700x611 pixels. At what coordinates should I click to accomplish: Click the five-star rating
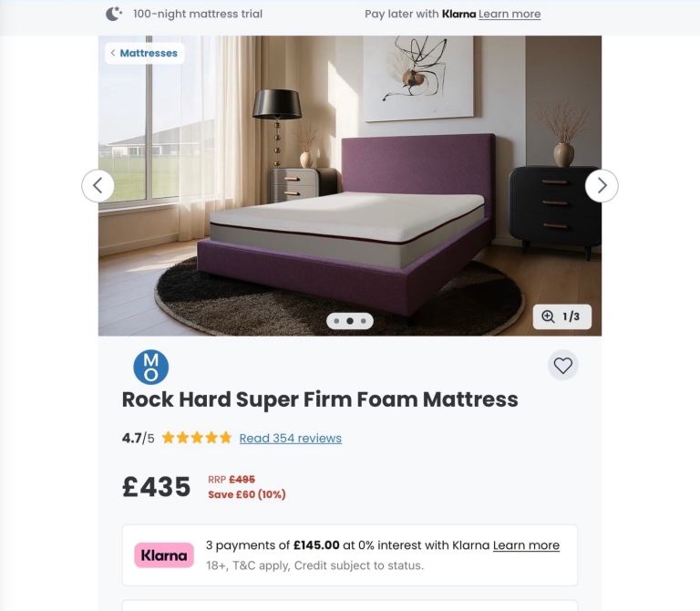[x=197, y=438]
